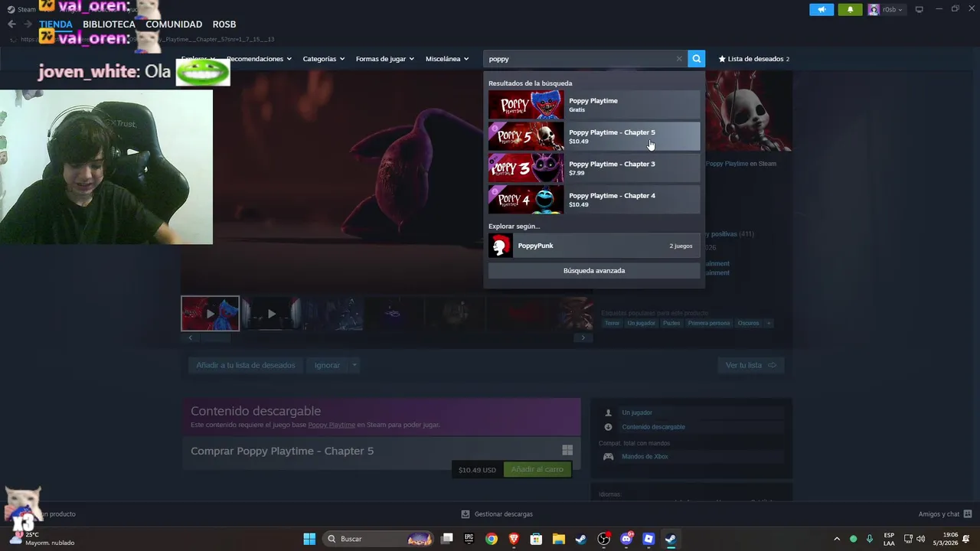Open Google Chrome from the taskbar
This screenshot has width=980, height=551.
(x=492, y=539)
